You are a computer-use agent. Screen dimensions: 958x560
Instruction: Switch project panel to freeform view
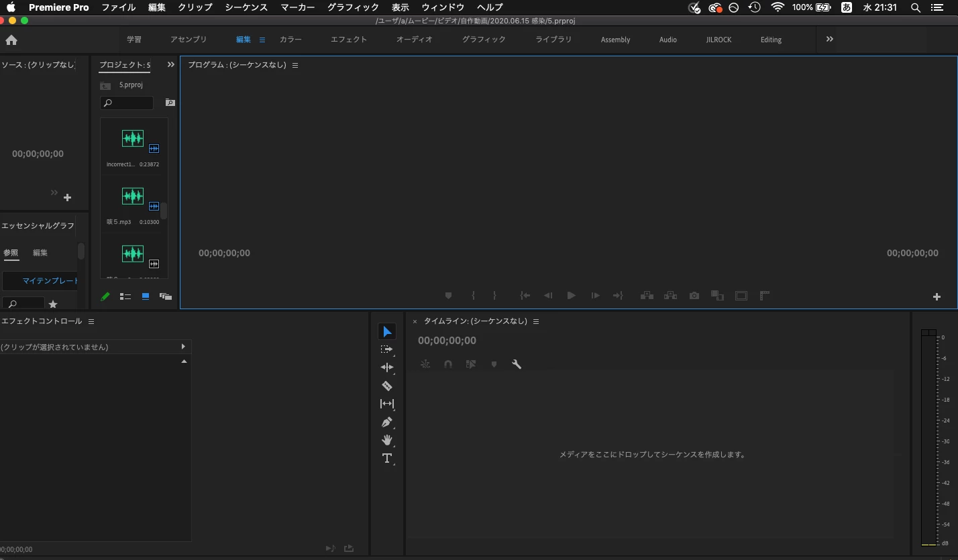click(x=165, y=296)
